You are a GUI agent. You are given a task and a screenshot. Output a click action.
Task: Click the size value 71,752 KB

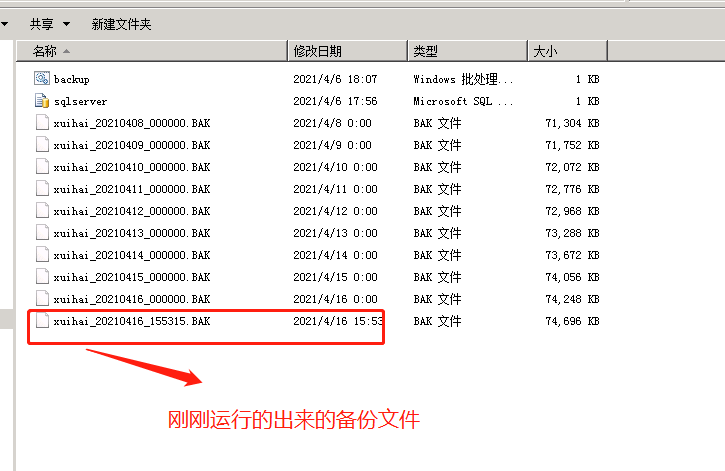(572, 145)
